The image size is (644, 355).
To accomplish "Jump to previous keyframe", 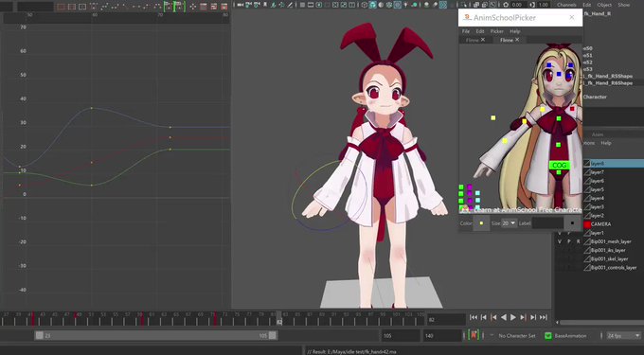I will pos(493,317).
